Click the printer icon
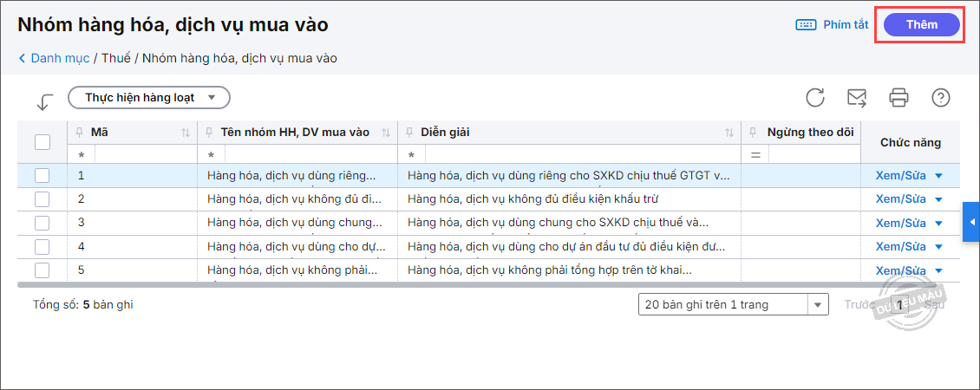The width and height of the screenshot is (980, 390). click(x=898, y=98)
